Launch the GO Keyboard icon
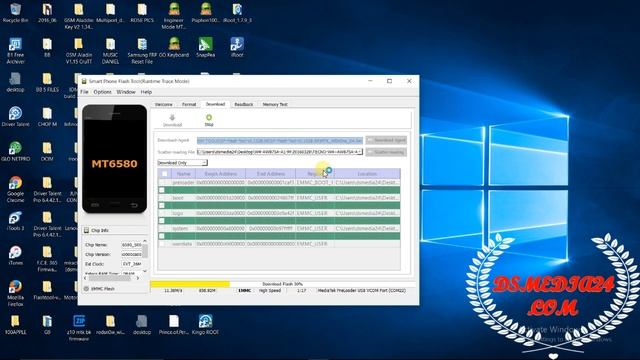Image resolution: width=640 pixels, height=360 pixels. point(174,47)
